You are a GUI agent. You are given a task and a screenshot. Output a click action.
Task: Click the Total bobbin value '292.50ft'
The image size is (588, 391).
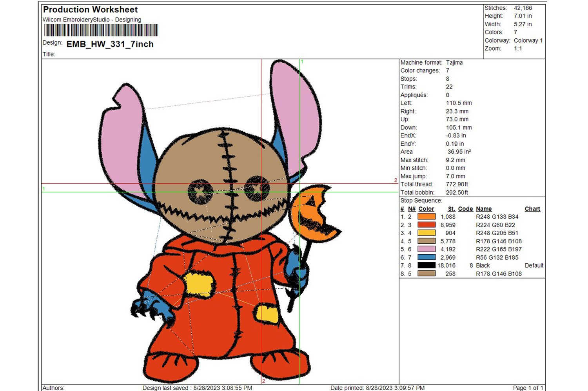pos(457,193)
